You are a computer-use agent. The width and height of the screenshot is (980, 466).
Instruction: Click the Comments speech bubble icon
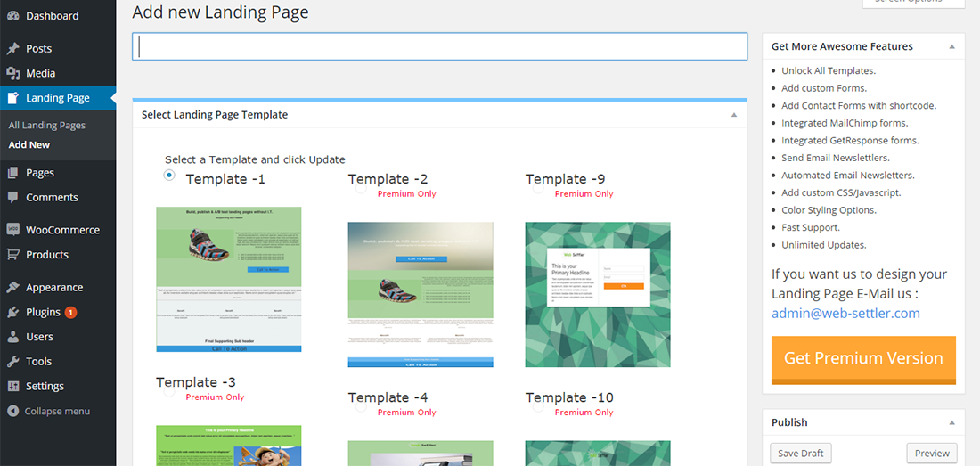pyautogui.click(x=12, y=198)
